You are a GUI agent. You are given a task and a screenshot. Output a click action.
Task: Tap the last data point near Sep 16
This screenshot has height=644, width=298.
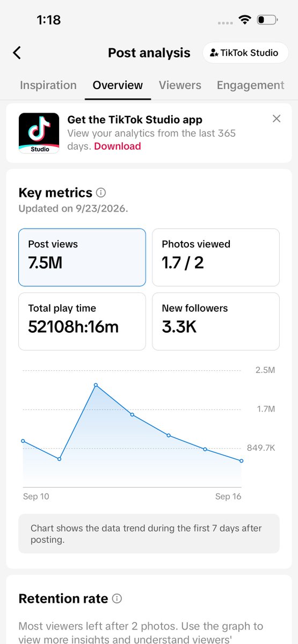coord(241,460)
